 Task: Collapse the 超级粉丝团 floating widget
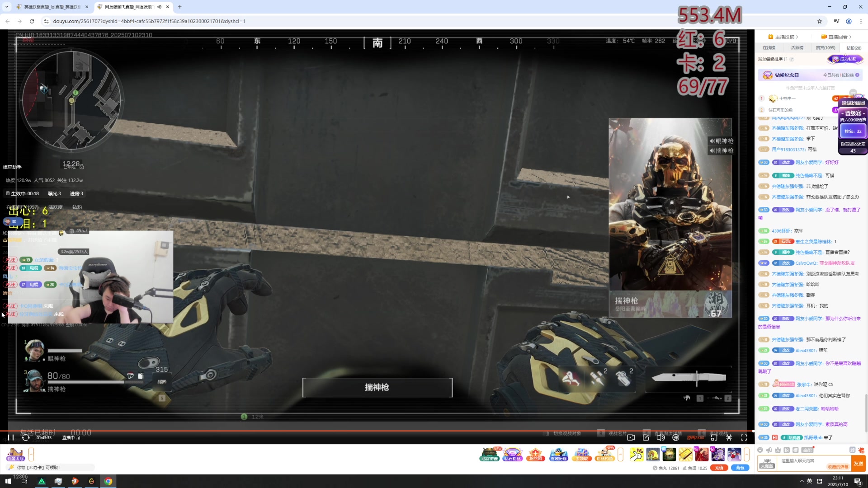pos(853,93)
